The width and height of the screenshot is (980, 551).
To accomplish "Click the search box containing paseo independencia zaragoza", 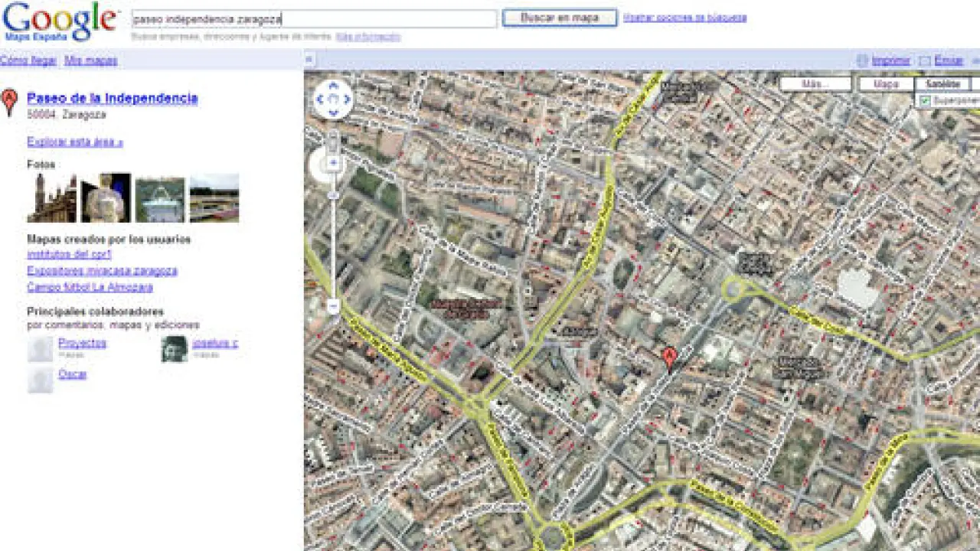I will [314, 18].
